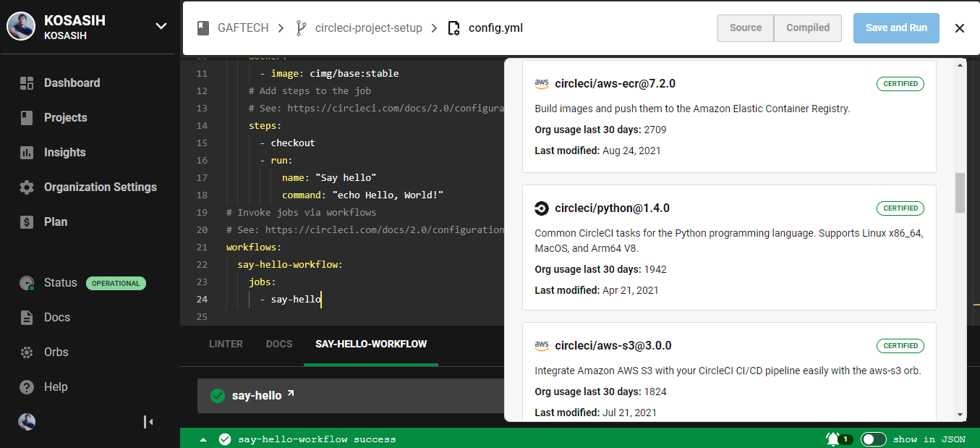Viewport: 980px width, 448px height.
Task: Click the Source view button
Action: point(746,28)
